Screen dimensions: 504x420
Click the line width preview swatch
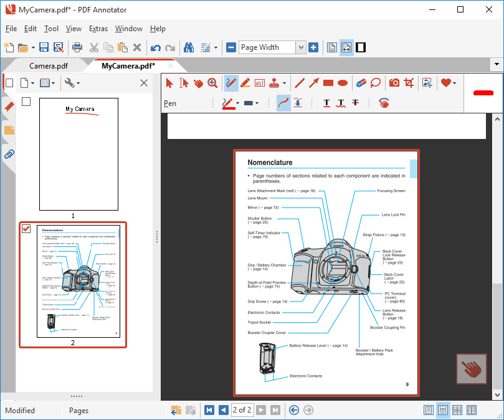249,103
